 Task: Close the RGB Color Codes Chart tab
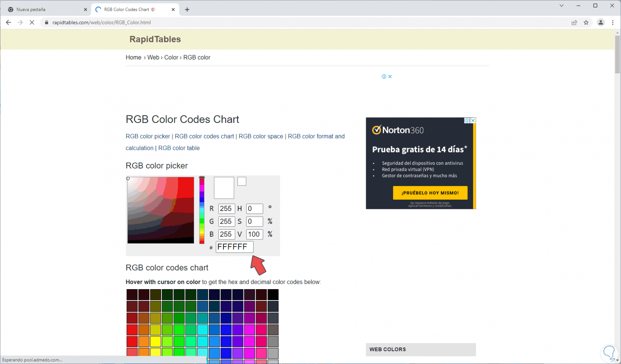pos(173,9)
